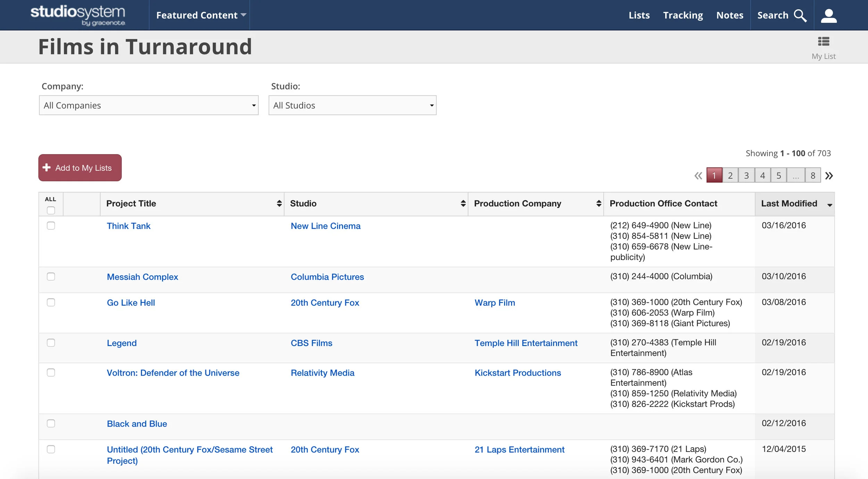
Task: Open the All Companies dropdown
Action: 149,106
